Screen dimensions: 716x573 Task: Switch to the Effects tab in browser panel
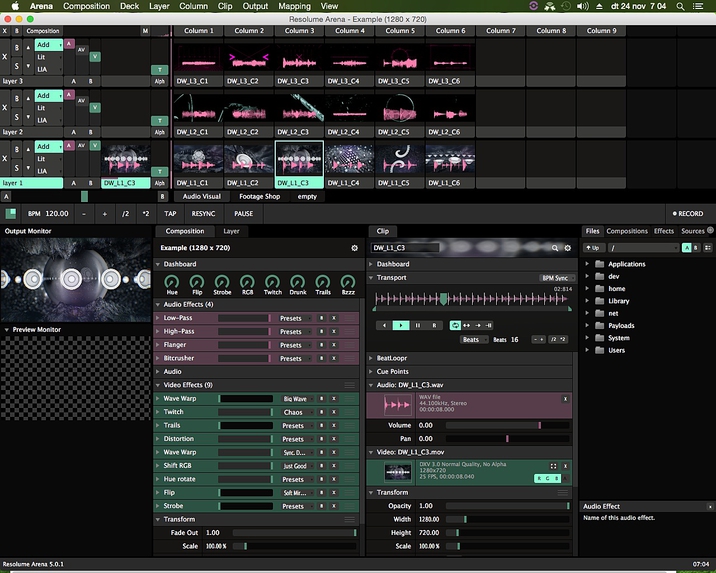tap(664, 231)
